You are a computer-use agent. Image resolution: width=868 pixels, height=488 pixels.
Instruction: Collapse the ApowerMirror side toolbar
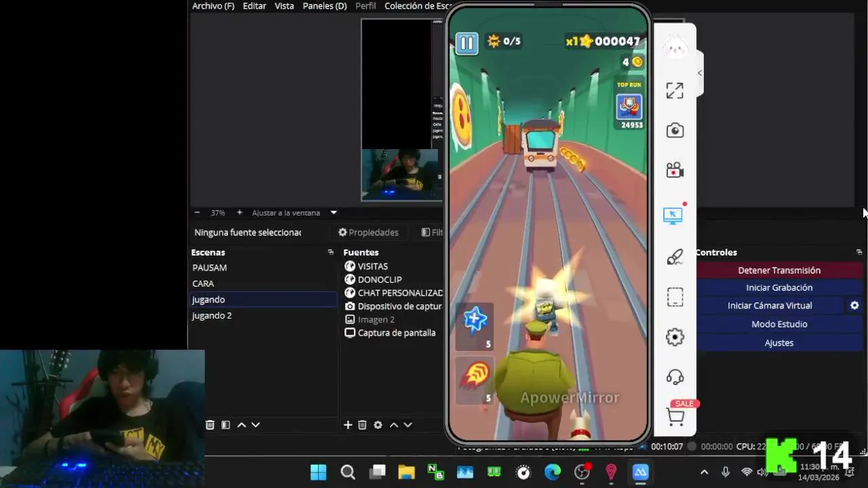coord(700,73)
